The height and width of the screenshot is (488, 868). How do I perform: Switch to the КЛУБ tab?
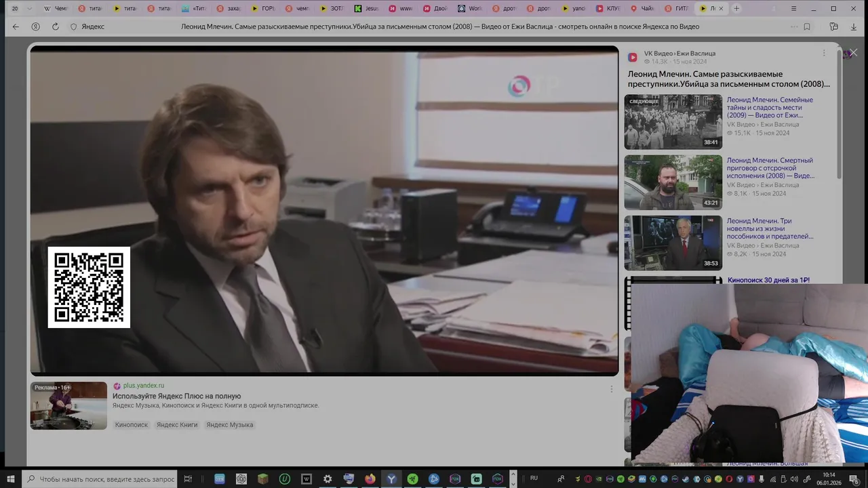tap(609, 9)
